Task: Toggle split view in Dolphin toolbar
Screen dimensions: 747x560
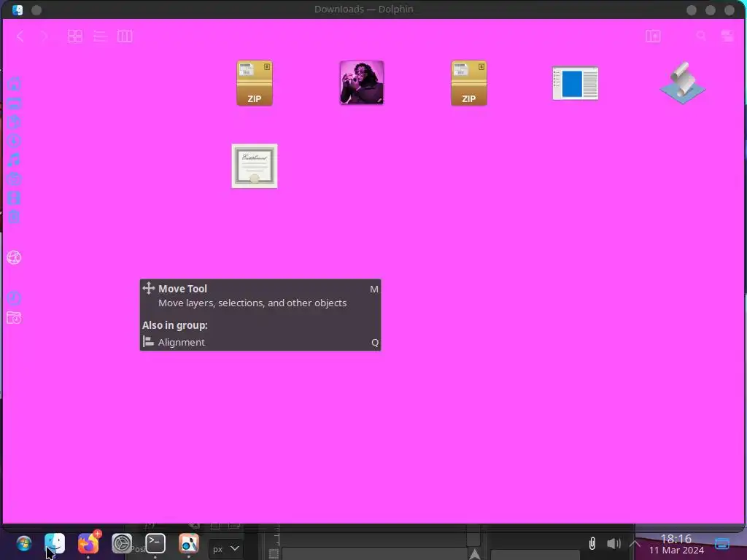Action: pos(653,36)
